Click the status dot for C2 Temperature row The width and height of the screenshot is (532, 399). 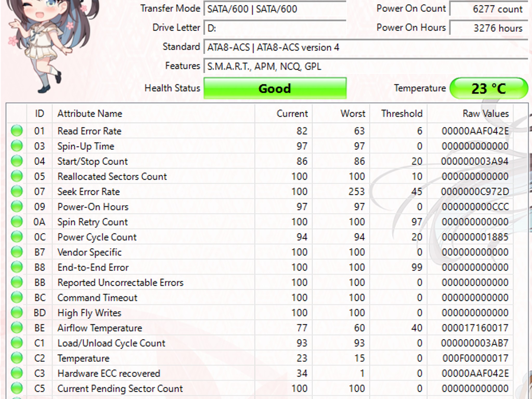coord(17,358)
